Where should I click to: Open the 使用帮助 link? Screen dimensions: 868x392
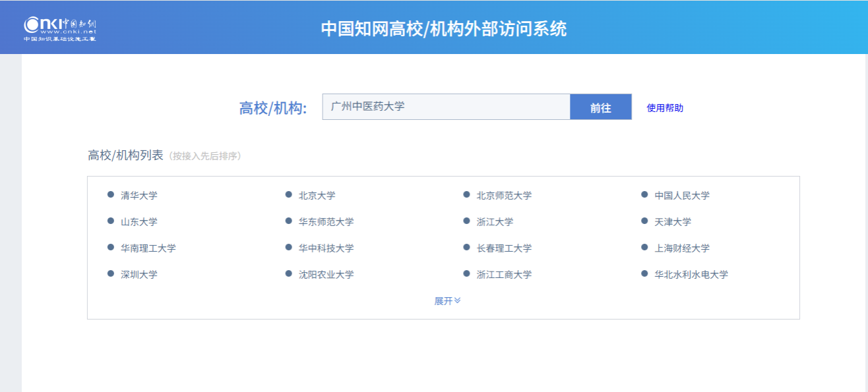click(665, 108)
